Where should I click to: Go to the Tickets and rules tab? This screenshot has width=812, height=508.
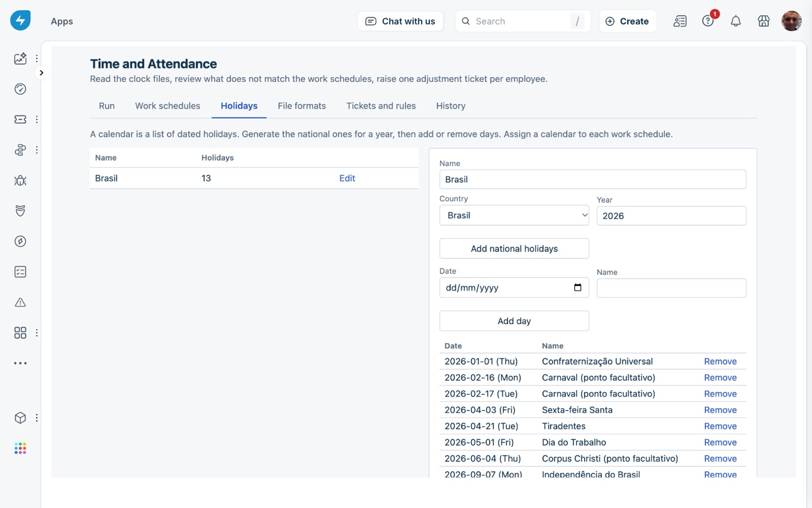(381, 106)
